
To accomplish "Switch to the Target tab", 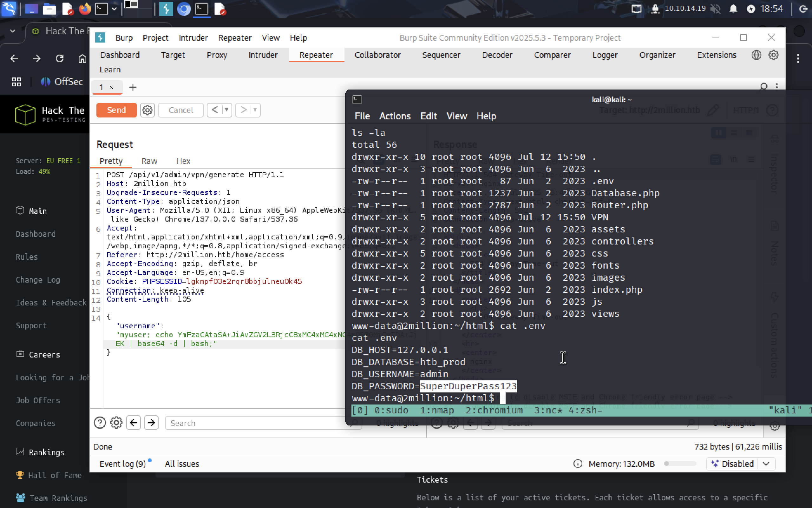I will (x=173, y=55).
